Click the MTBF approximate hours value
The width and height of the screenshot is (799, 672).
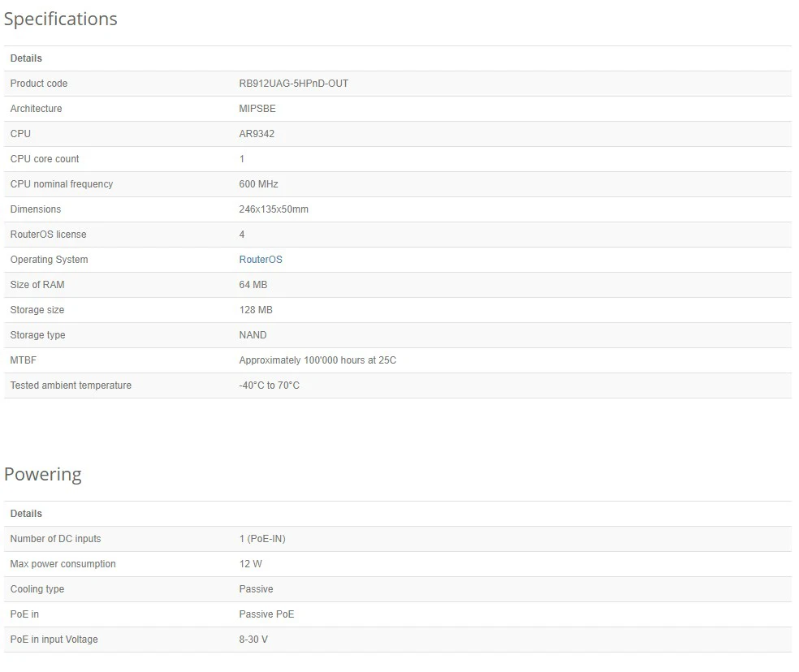pos(317,360)
